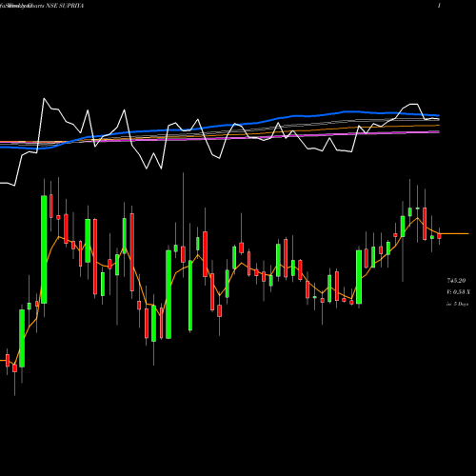Click the last red candlestick on chart
476x476 pixels.
tap(439, 236)
